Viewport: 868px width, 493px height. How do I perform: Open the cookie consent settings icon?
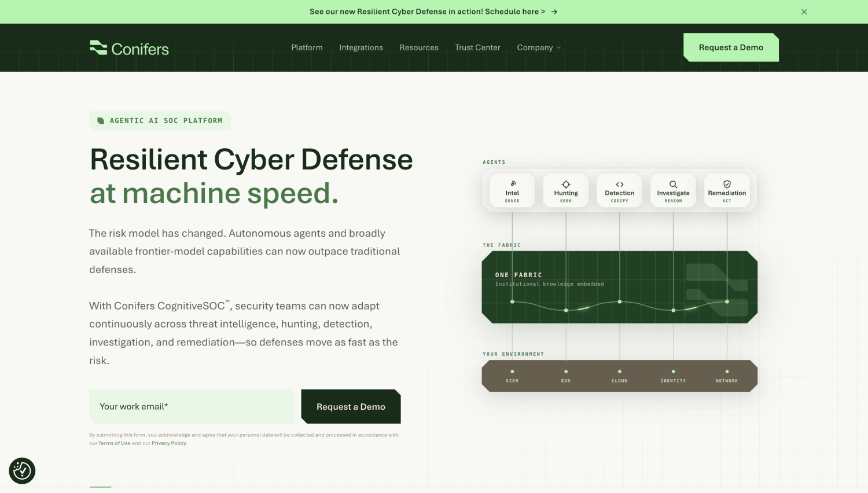pyautogui.click(x=22, y=471)
